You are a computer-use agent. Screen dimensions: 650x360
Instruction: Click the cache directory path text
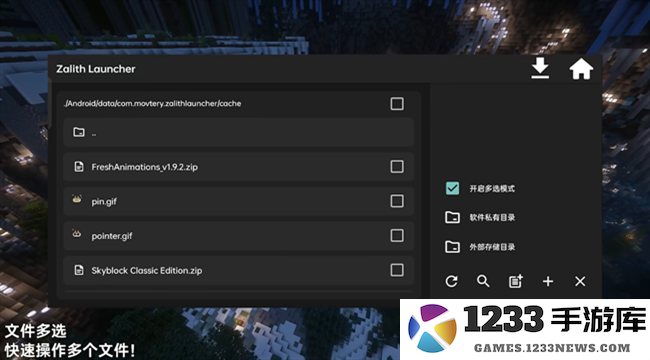152,104
